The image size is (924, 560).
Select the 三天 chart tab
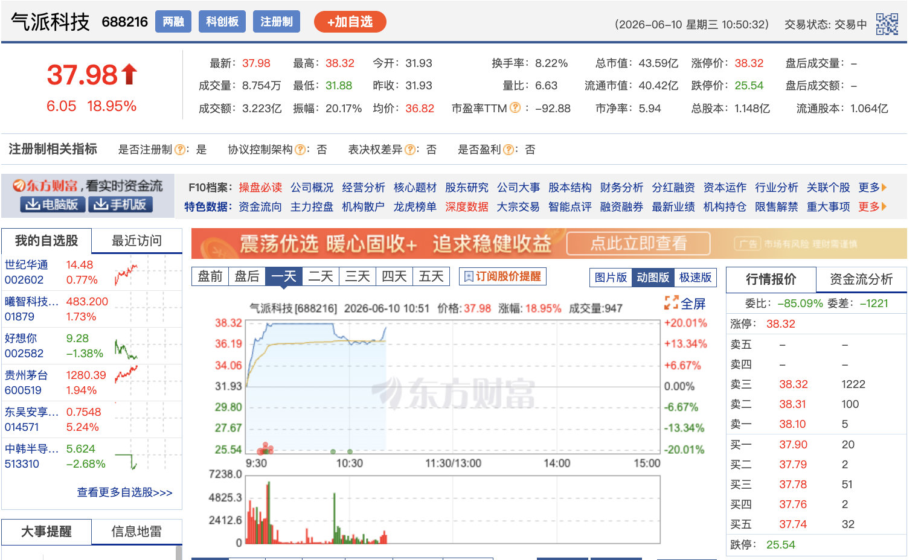pos(358,276)
